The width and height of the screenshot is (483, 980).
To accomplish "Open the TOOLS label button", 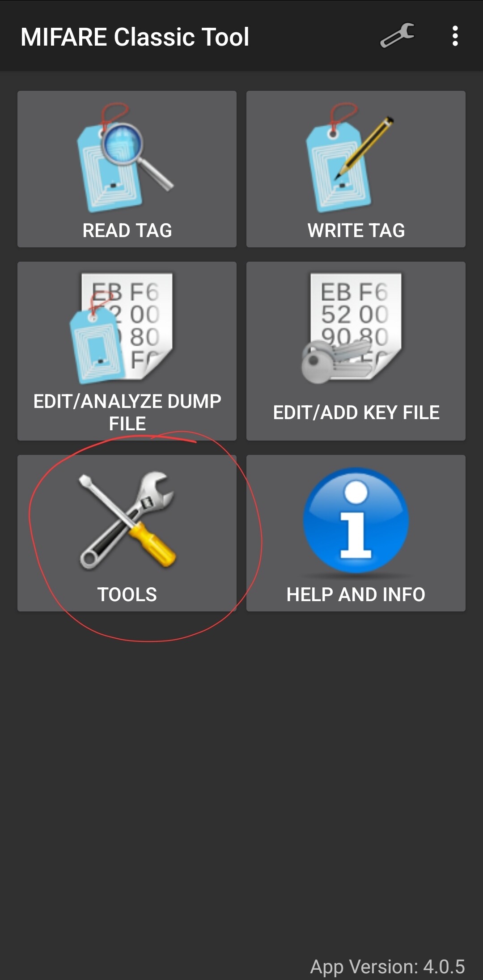I will click(127, 594).
